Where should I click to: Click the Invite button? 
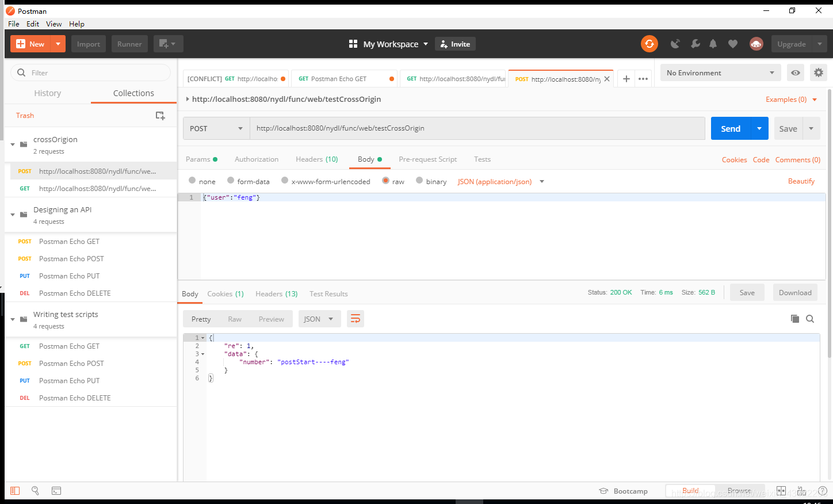tap(456, 44)
